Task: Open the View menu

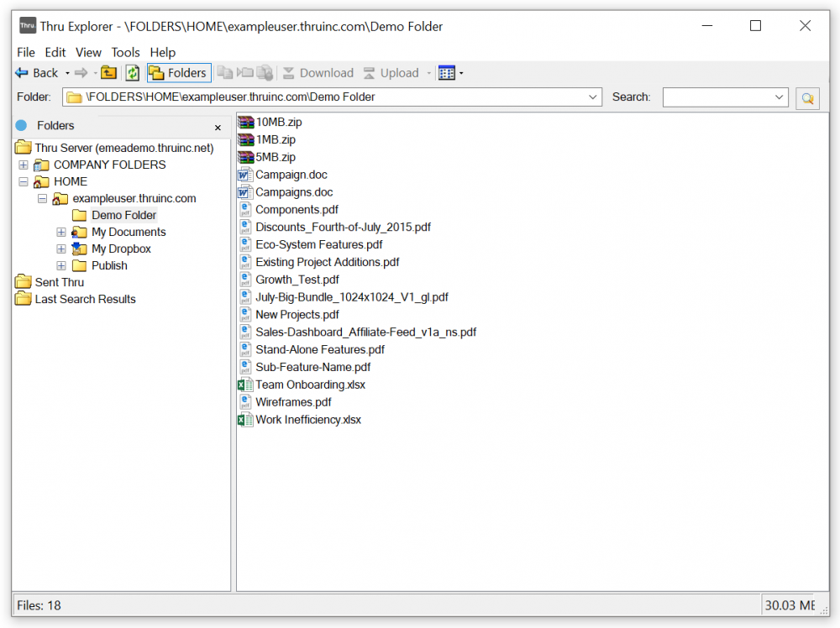Action: pyautogui.click(x=88, y=52)
